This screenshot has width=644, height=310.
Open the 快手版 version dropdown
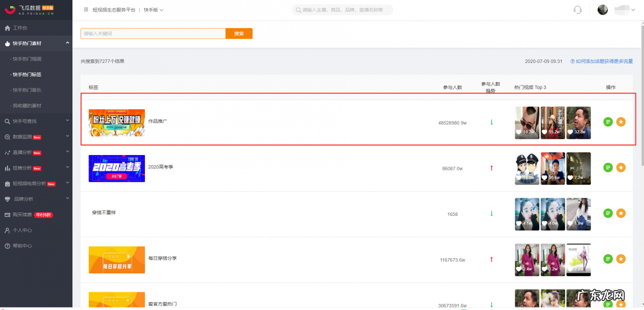pos(153,10)
